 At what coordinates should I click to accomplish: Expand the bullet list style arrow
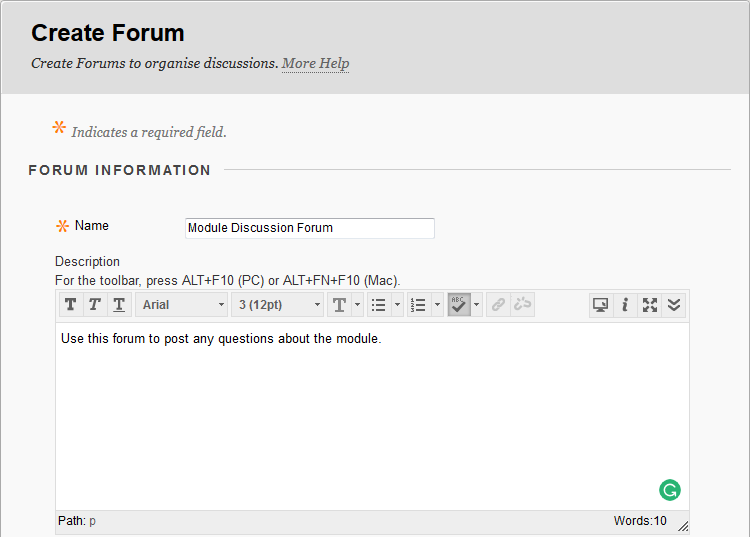(398, 305)
